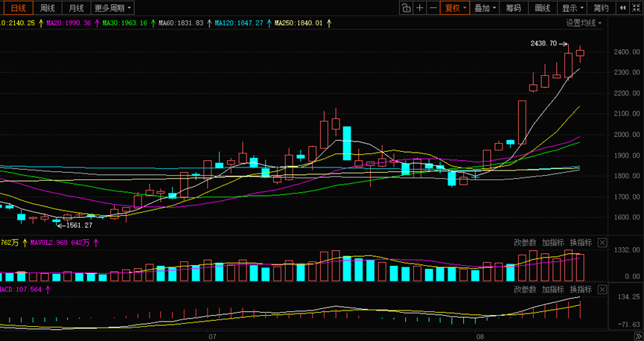This screenshot has height=341, width=644.
Task: Select the MA30:1963.16 label
Action: (124, 23)
